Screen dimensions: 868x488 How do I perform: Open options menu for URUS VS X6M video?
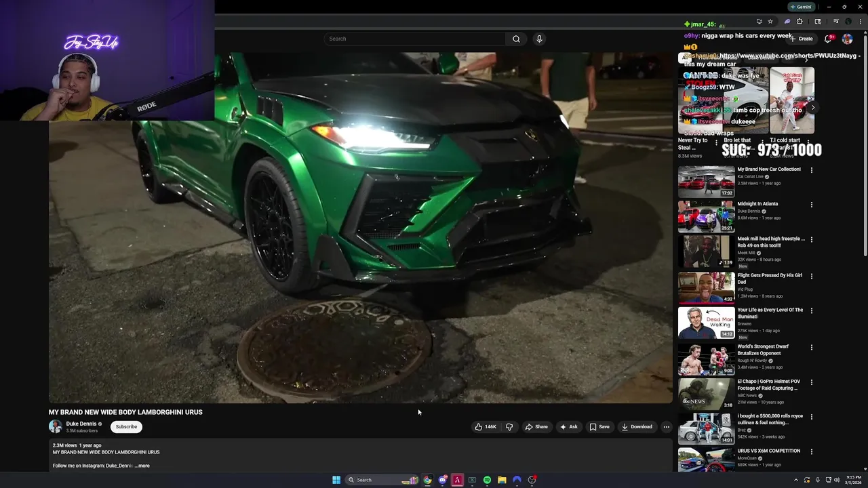point(811,451)
